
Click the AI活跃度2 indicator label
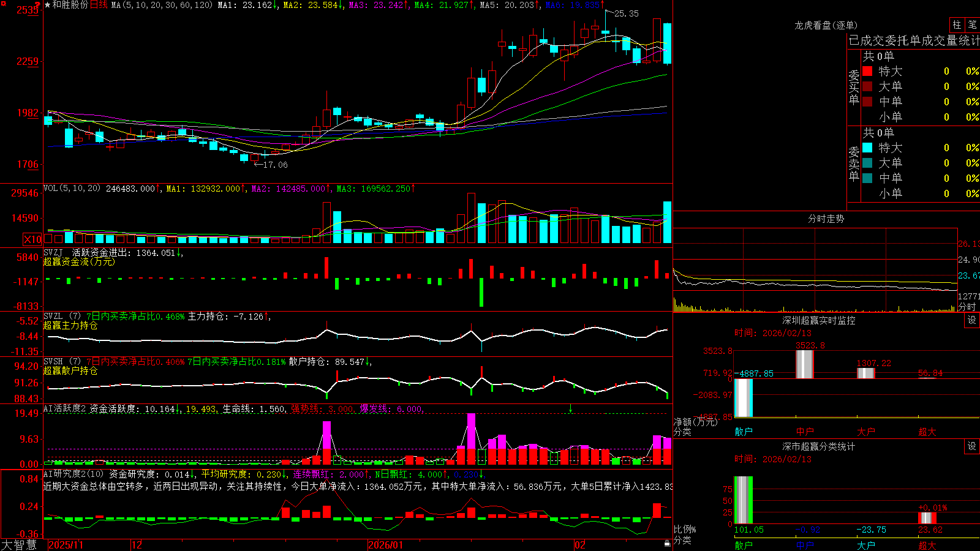click(65, 409)
